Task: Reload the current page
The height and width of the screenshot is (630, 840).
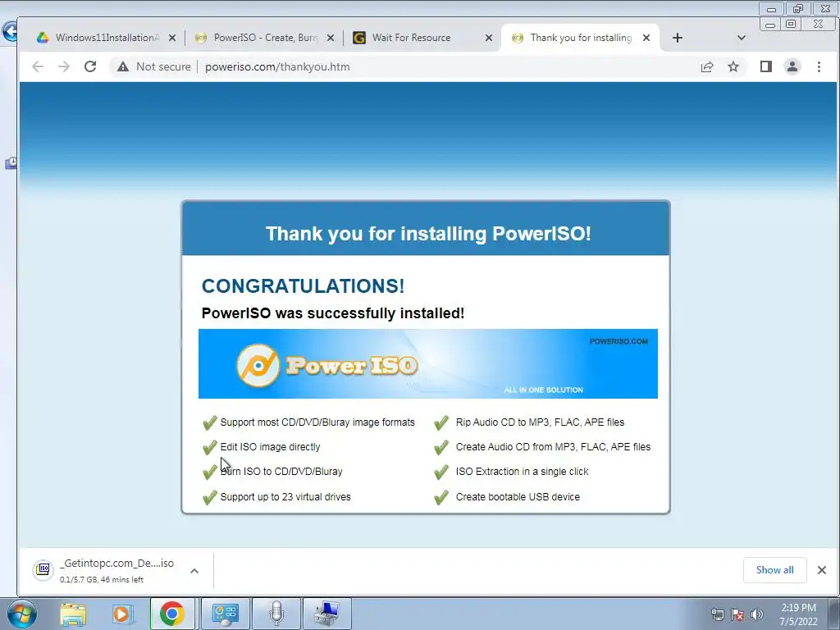Action: click(x=90, y=66)
